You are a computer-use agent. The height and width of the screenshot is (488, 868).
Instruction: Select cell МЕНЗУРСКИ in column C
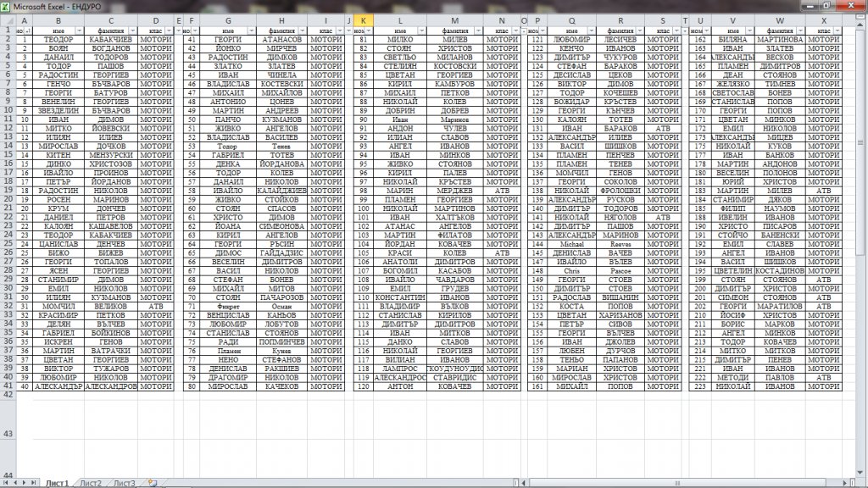pyautogui.click(x=111, y=155)
